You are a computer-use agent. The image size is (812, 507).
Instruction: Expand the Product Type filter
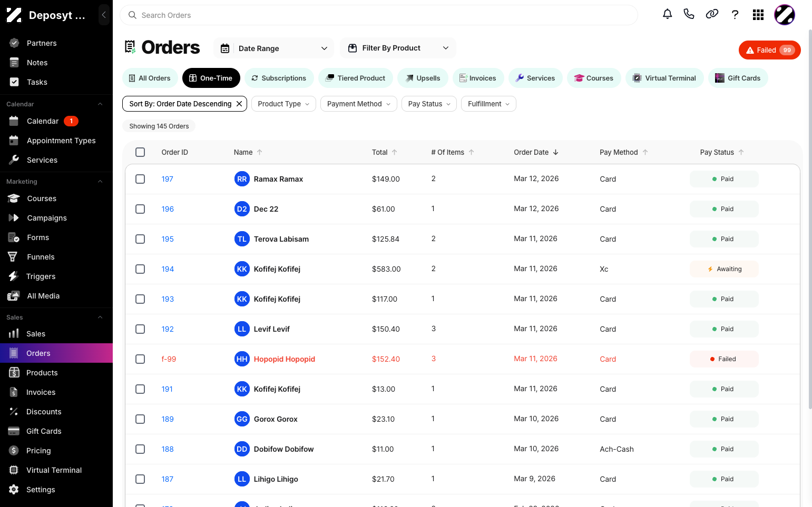point(283,104)
